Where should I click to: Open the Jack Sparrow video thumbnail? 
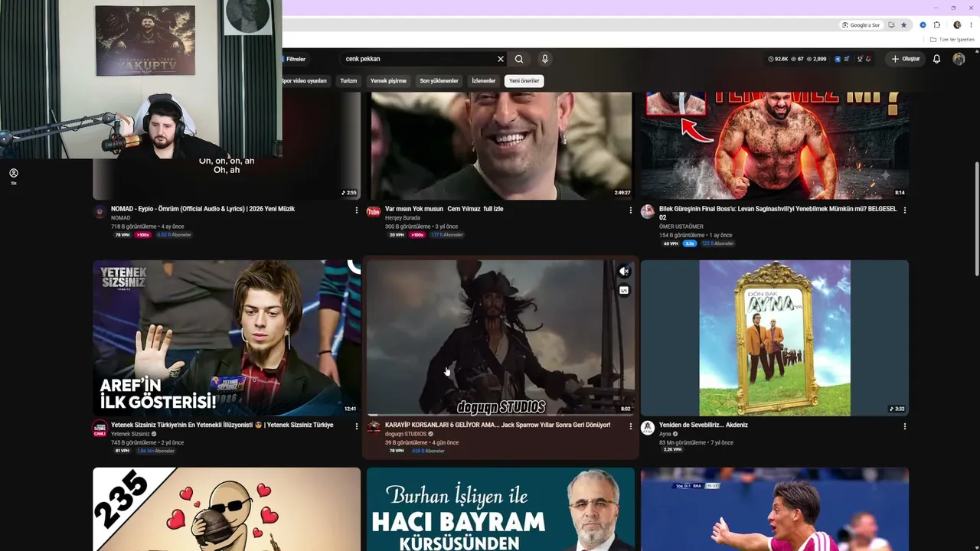click(501, 338)
